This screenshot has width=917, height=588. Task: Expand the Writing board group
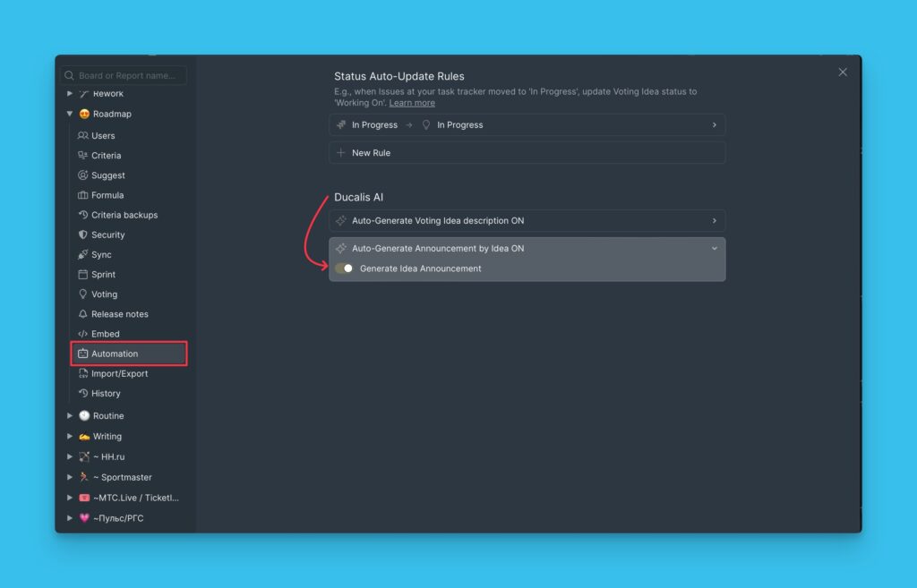pos(70,437)
